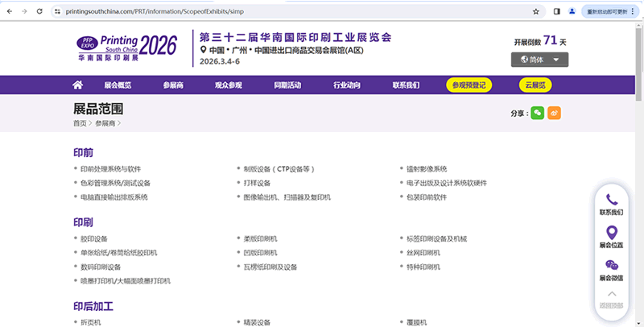Share page via orange Weibo icon
The image size is (644, 327).
pyautogui.click(x=555, y=114)
